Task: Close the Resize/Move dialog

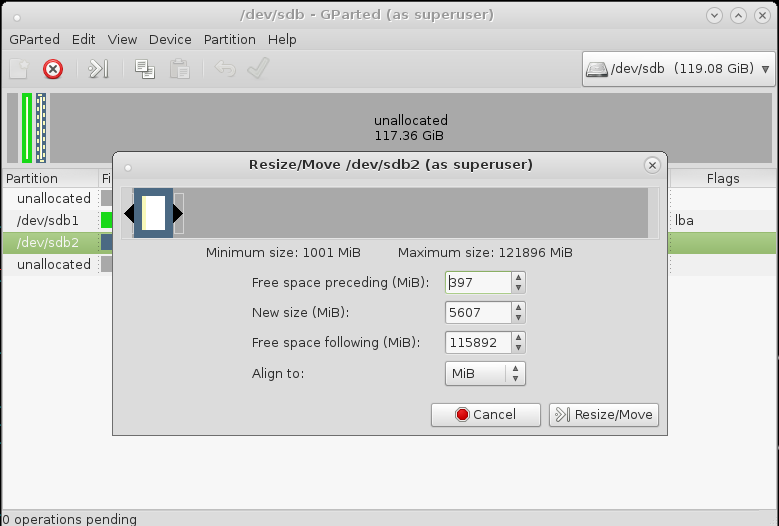Action: click(x=652, y=165)
